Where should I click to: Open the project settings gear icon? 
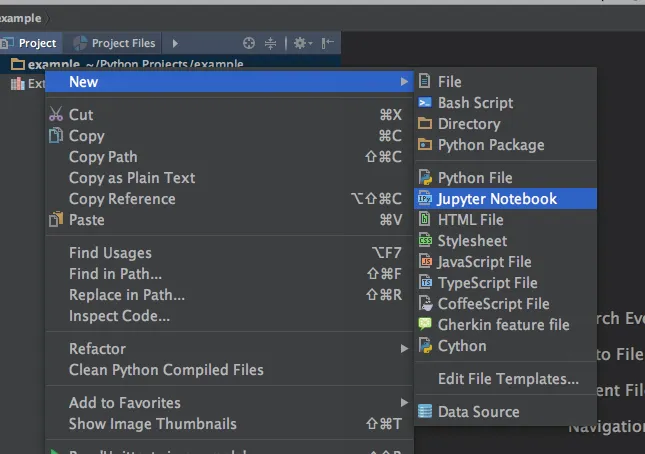(x=299, y=43)
